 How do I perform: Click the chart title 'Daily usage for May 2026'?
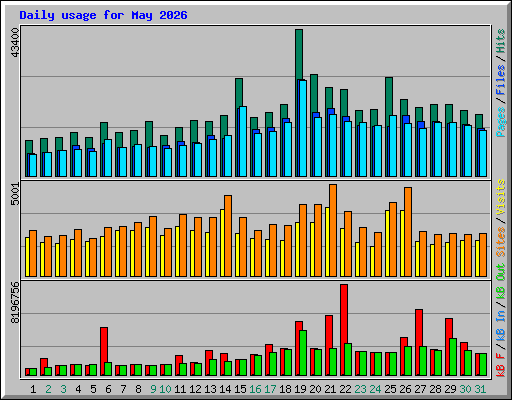[103, 15]
